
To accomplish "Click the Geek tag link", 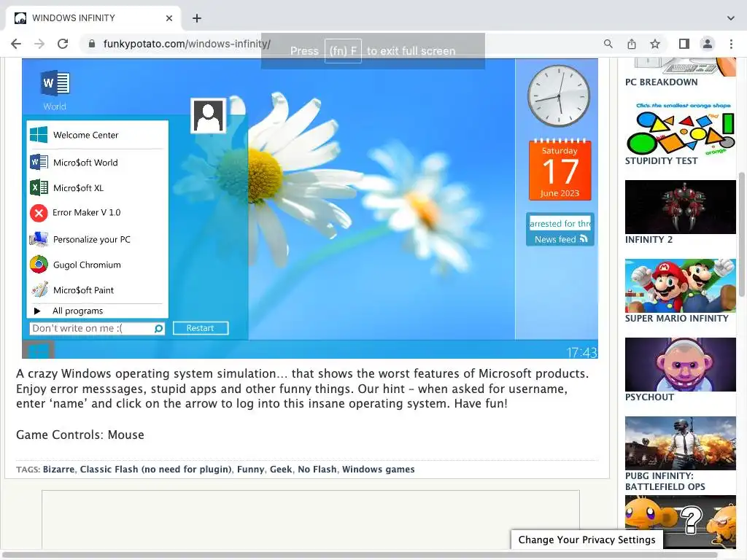I will coord(281,469).
